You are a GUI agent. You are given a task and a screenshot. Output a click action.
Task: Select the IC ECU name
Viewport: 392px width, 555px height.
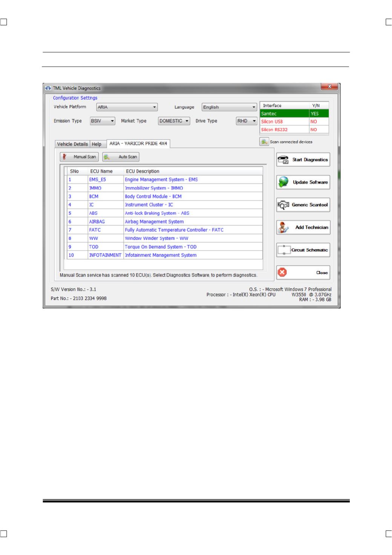91,205
